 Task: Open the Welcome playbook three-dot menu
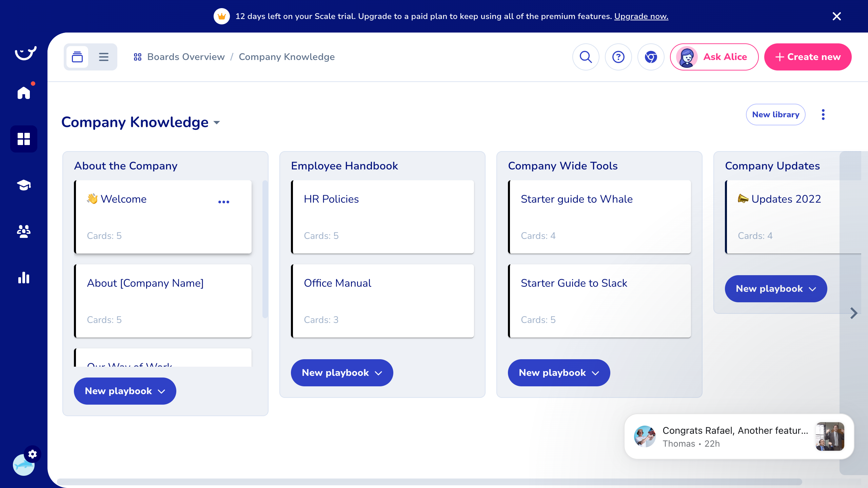(224, 202)
